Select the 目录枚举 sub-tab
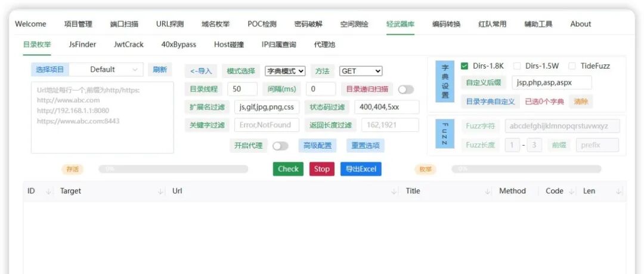 click(37, 44)
